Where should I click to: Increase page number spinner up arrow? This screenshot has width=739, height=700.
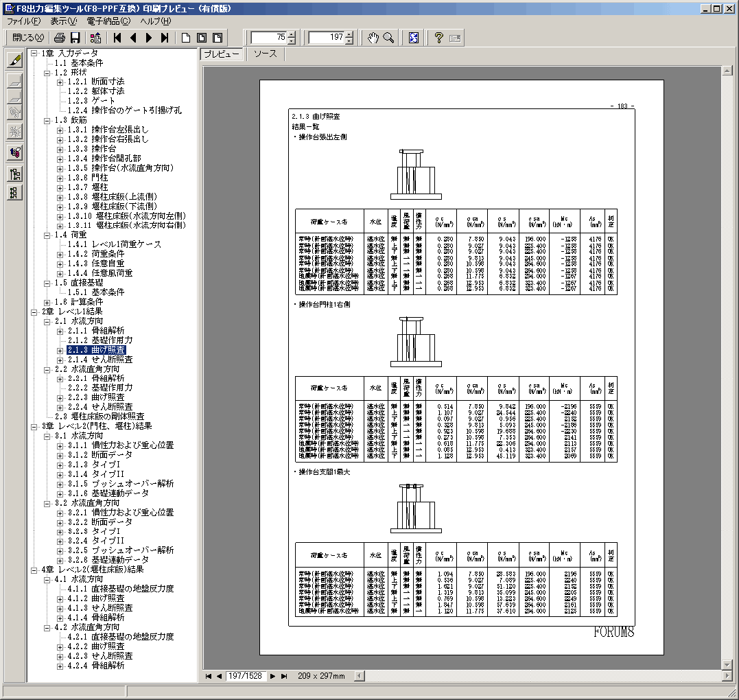click(x=349, y=34)
